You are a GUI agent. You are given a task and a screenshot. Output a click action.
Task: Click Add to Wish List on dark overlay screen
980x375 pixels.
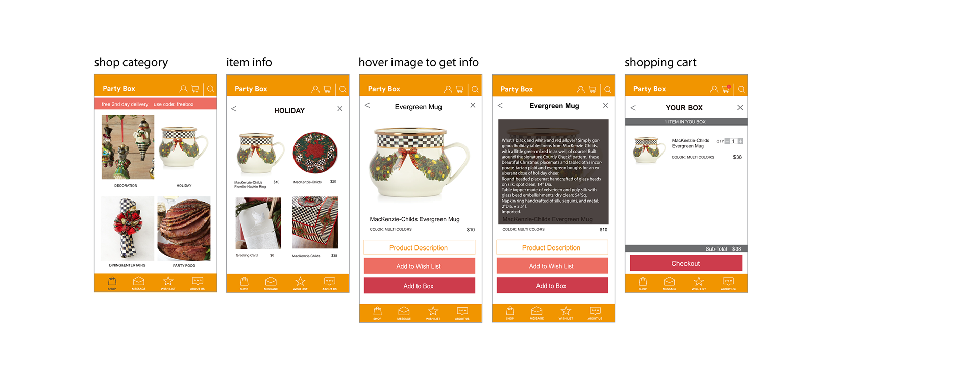coord(552,266)
